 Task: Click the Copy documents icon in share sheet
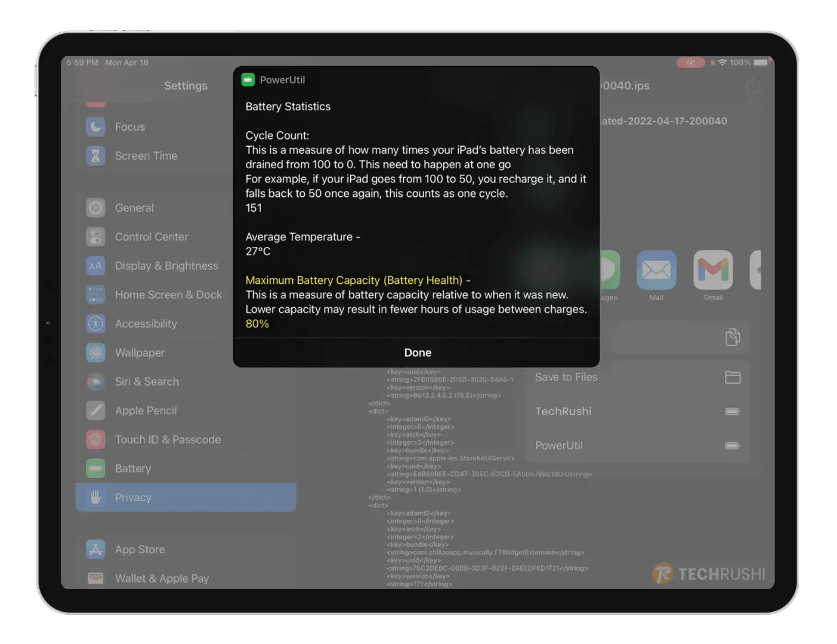click(x=733, y=337)
